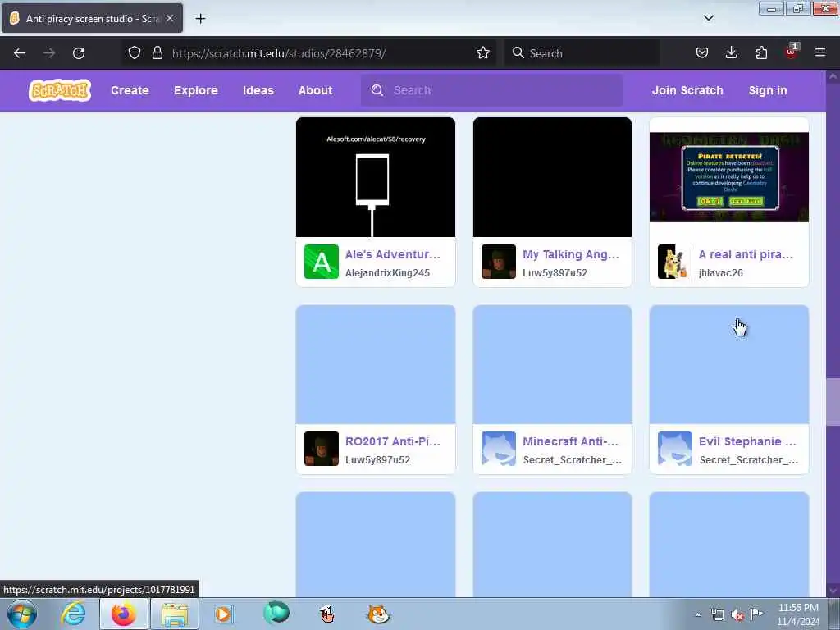
Task: Open About in Scratch navigation
Action: 316,90
